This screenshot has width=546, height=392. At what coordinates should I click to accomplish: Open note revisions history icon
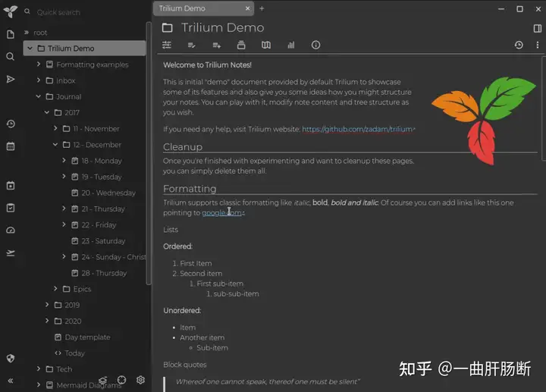(x=519, y=45)
